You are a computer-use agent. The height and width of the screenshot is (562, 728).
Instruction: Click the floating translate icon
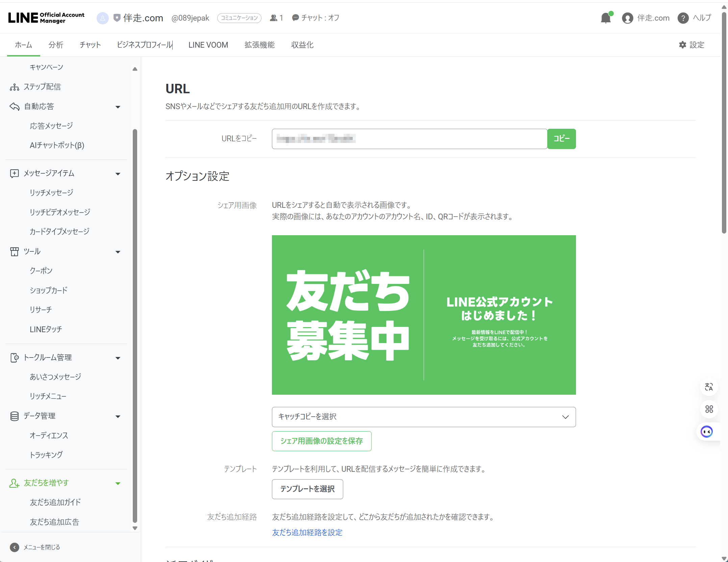point(709,387)
